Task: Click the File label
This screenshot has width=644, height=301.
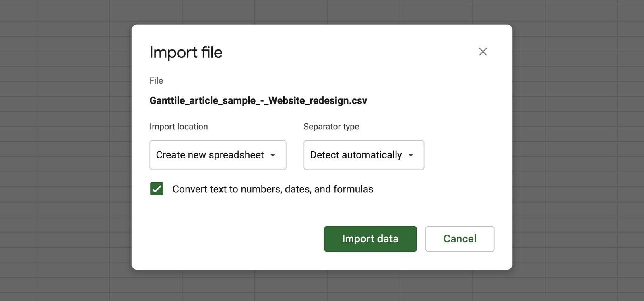Action: tap(156, 81)
